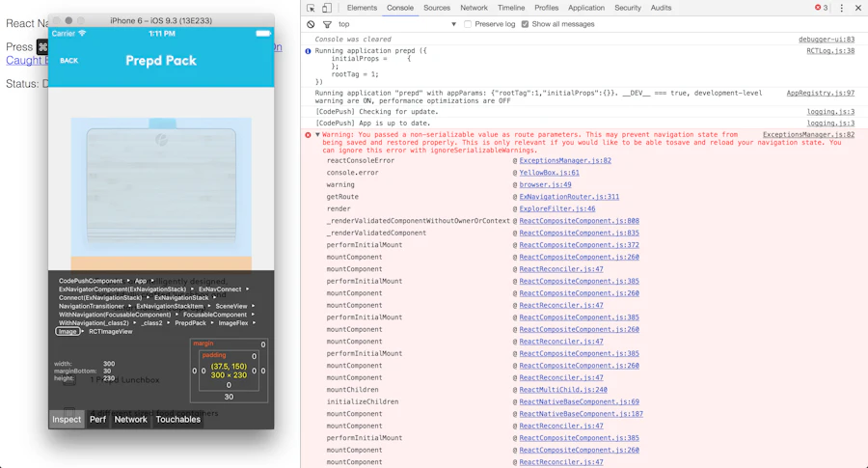Clear console with the ban icon
Image resolution: width=868 pixels, height=468 pixels.
coord(311,24)
